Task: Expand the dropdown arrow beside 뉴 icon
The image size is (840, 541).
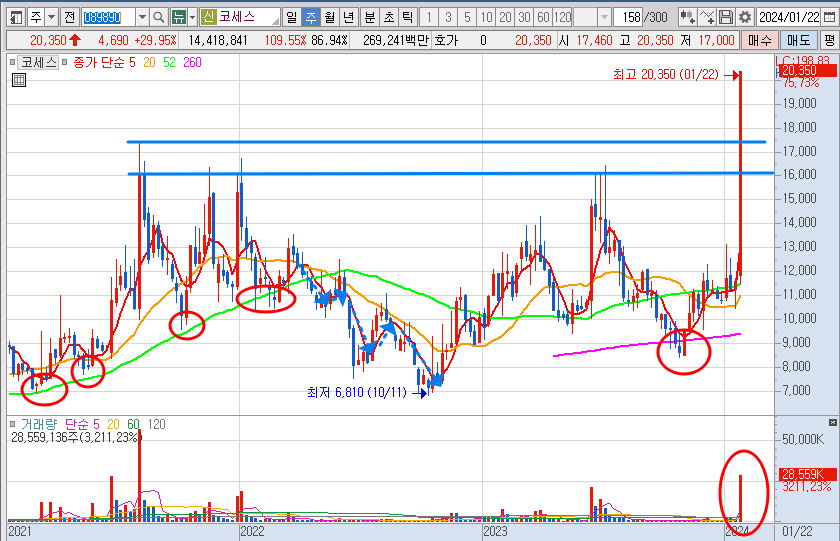Action: coord(192,18)
